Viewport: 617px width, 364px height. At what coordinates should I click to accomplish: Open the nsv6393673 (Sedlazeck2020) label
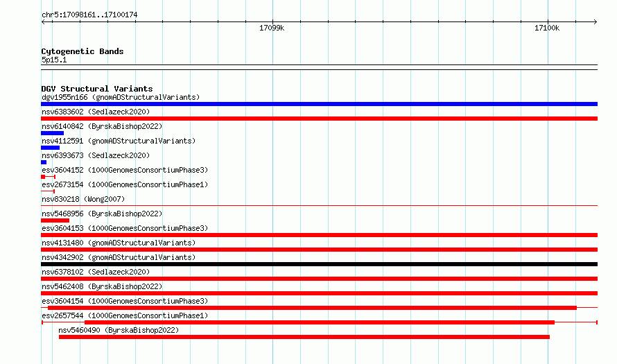pos(96,155)
